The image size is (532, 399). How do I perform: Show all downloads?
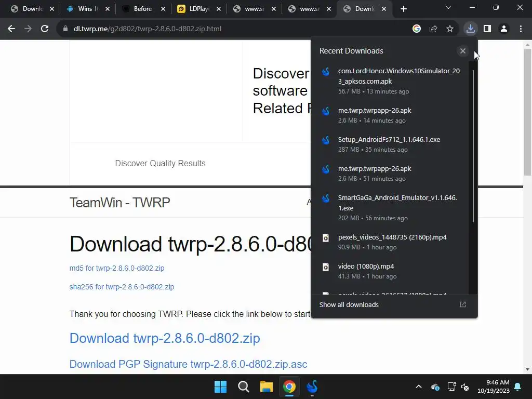click(349, 304)
